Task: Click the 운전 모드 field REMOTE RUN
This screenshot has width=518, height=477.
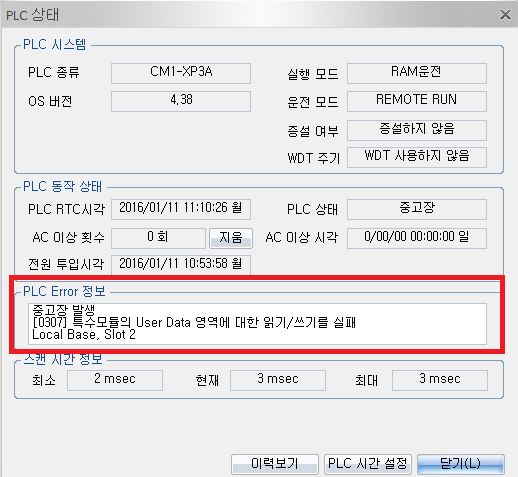Action: pyautogui.click(x=417, y=101)
